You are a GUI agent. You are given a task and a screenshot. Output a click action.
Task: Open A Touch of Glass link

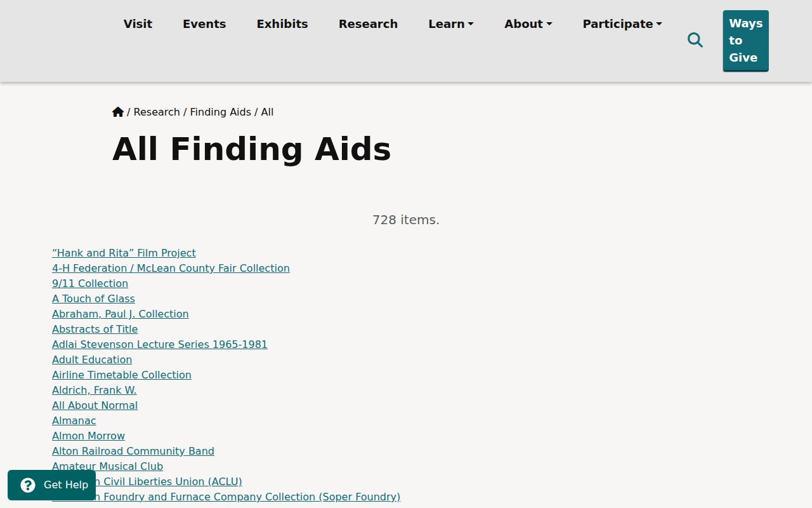pyautogui.click(x=93, y=298)
